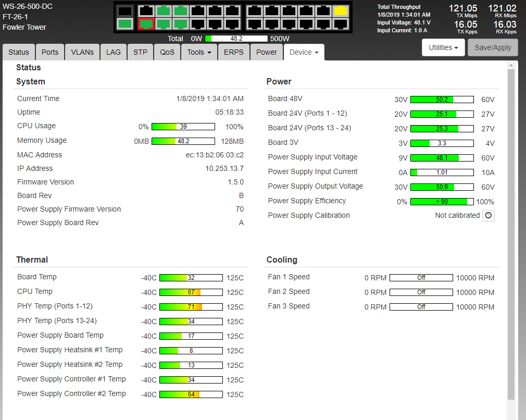Screen dimensions: 526x420
Task: Click the first green port in top row
Action: [x=164, y=11]
